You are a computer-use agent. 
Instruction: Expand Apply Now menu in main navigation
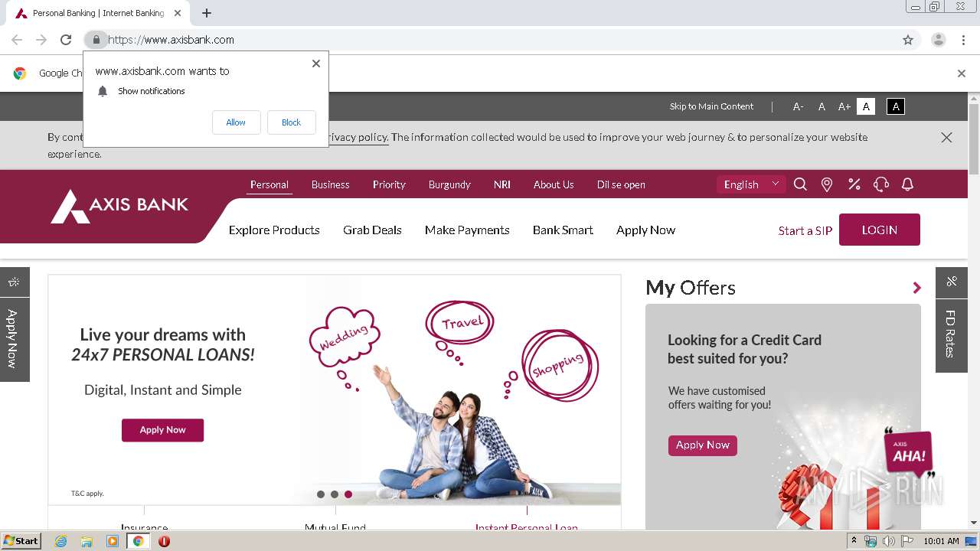[645, 230]
